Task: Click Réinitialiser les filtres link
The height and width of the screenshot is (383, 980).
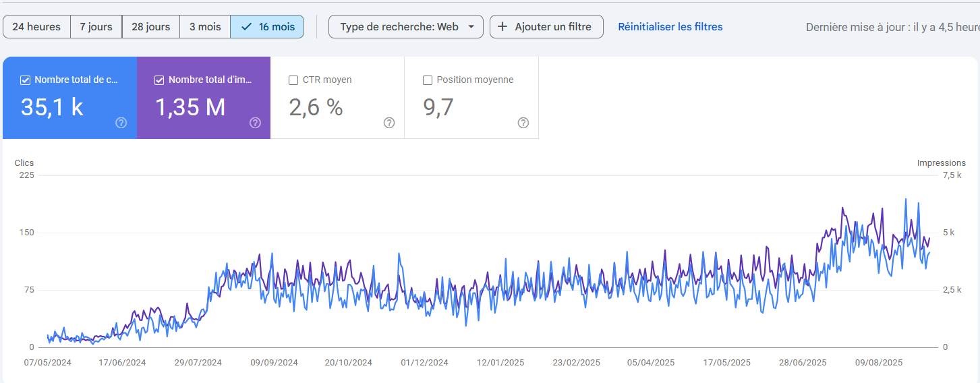Action: pos(670,27)
